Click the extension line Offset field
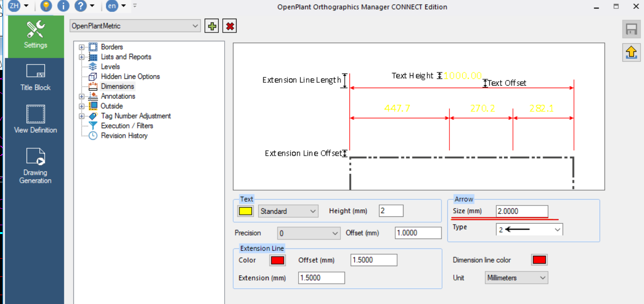The image size is (644, 304). (x=374, y=260)
